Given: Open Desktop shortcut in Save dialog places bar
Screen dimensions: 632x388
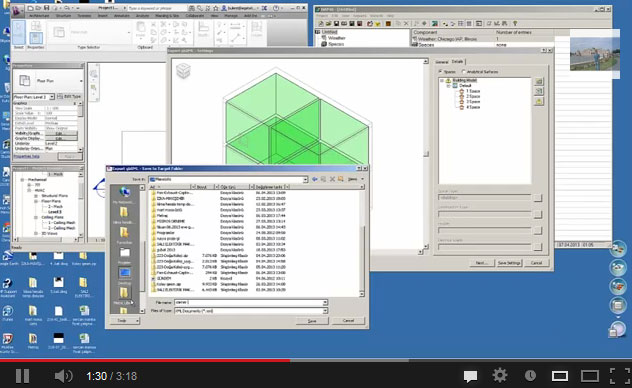Looking at the screenshot, I should coord(125,276).
